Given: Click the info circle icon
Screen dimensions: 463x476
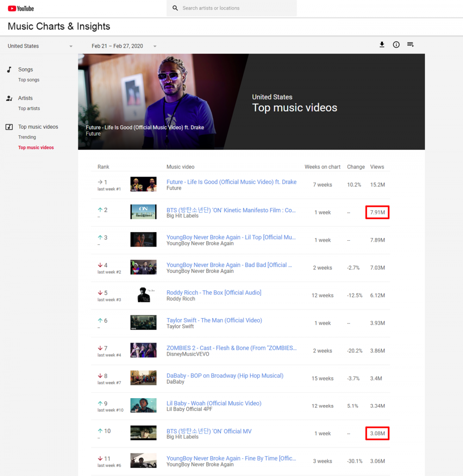Looking at the screenshot, I should coord(396,44).
